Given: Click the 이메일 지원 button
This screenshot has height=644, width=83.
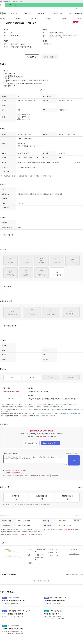Looking at the screenshot, I should (12, 398).
